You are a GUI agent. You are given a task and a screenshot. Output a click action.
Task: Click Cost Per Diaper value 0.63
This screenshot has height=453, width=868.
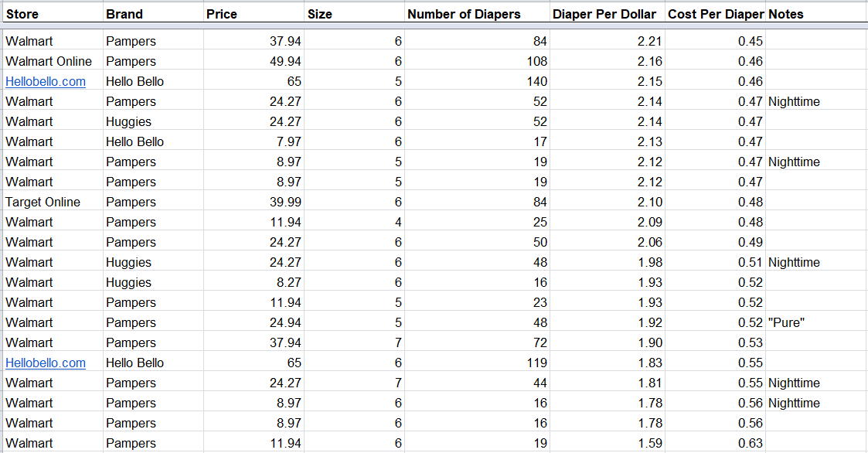pyautogui.click(x=751, y=443)
